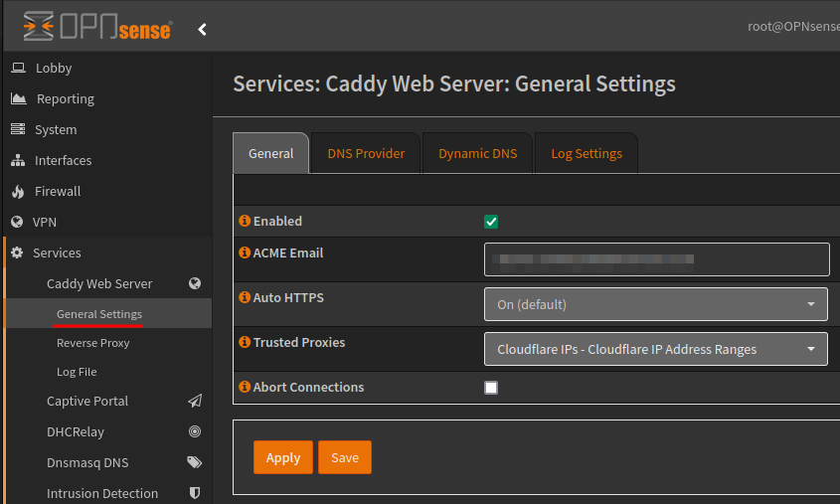This screenshot has height=504, width=840.
Task: Click the info icon beside Auto HTTPS
Action: pos(245,297)
